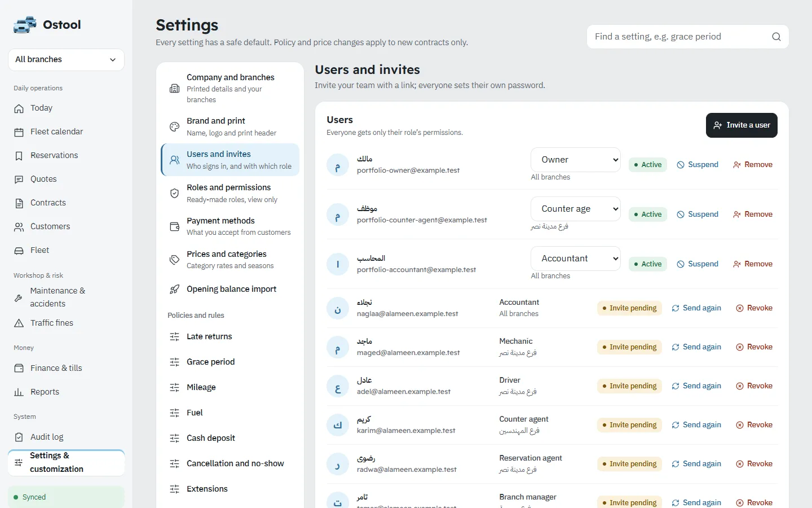Click the Audit log clipboard icon
This screenshot has height=508, width=812.
19,437
